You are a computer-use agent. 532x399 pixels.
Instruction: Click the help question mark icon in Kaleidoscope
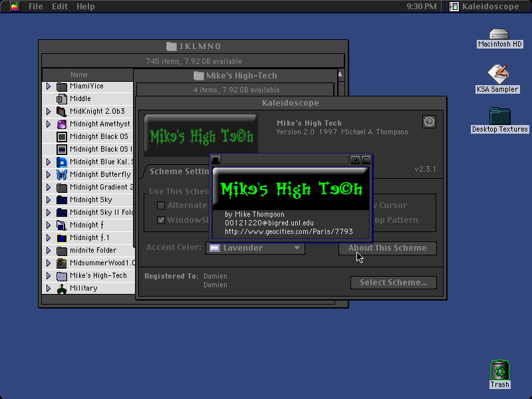point(429,122)
